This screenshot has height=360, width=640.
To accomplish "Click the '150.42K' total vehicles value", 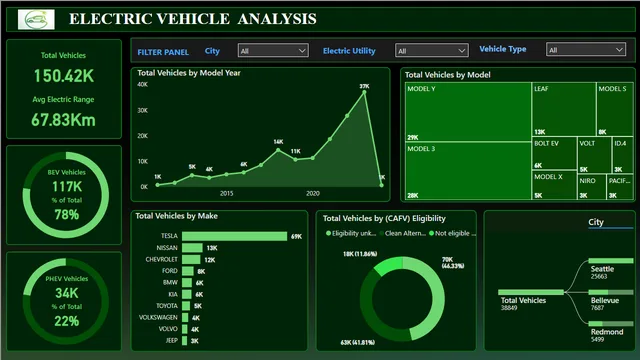I will (x=64, y=76).
